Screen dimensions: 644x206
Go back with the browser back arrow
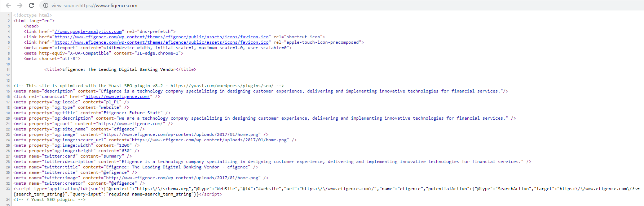coord(8,5)
